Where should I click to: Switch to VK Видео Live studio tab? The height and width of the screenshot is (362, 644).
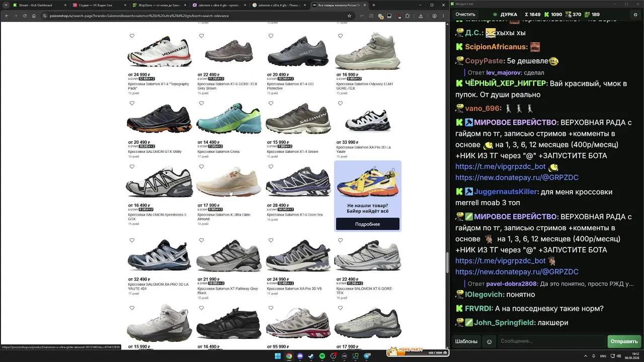(x=98, y=5)
